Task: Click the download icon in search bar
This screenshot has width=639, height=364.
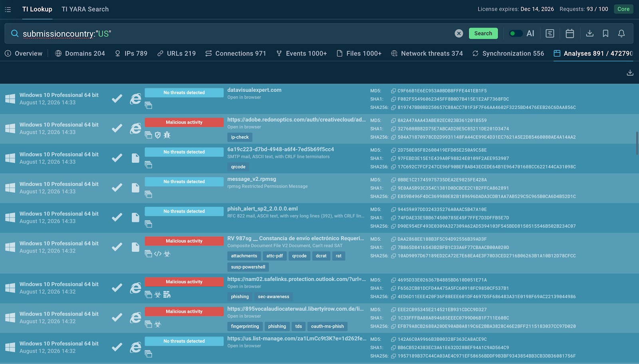Action: 589,34
